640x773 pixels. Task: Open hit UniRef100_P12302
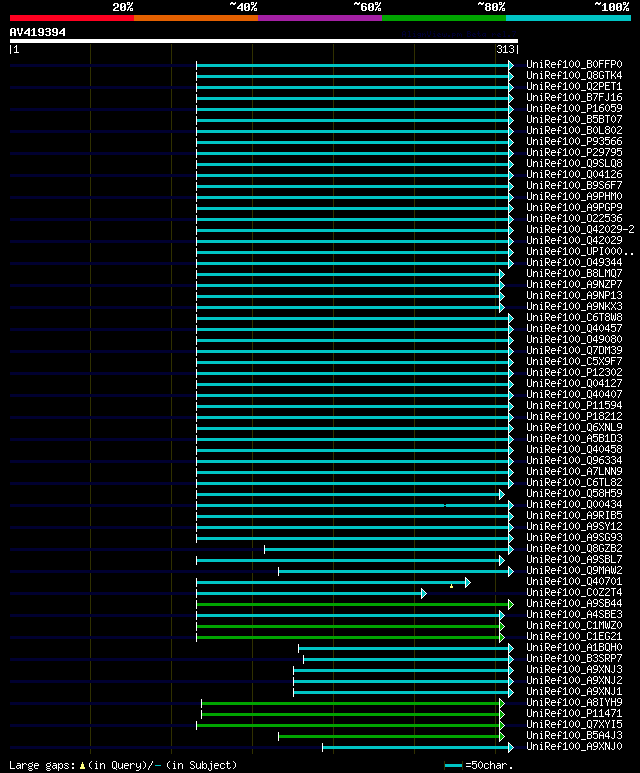(x=574, y=372)
